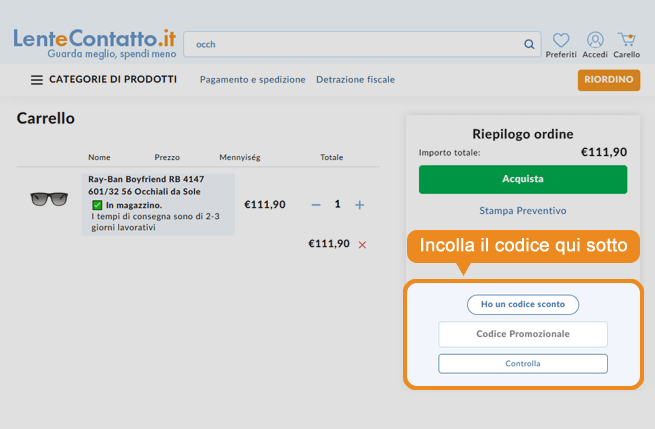Open the Accedi account icon
This screenshot has width=655, height=429.
(x=595, y=40)
